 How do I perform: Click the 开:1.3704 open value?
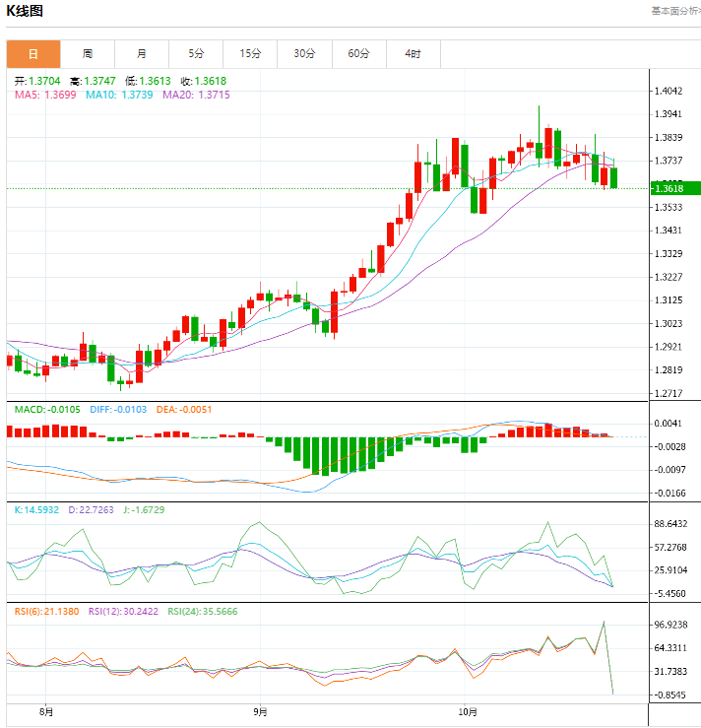click(37, 81)
